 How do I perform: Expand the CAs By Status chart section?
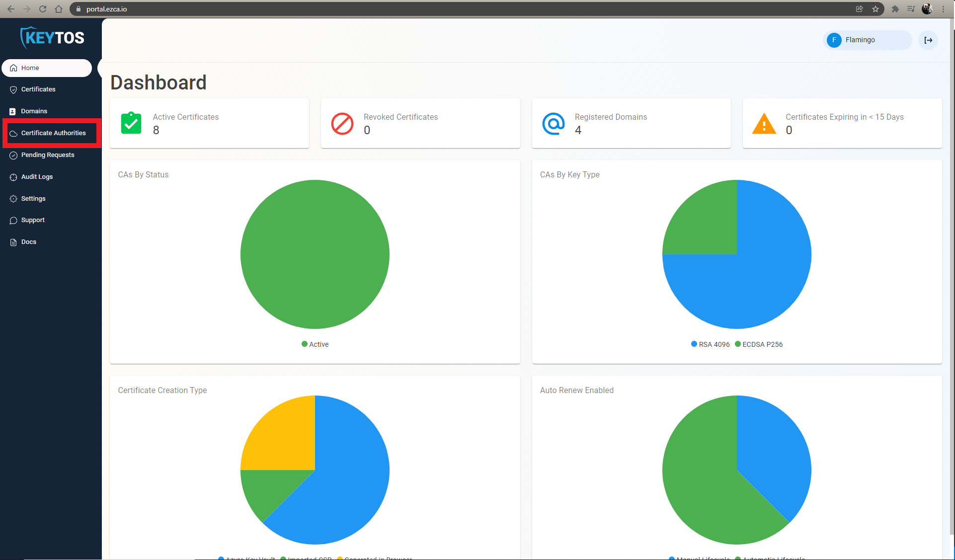tap(143, 175)
